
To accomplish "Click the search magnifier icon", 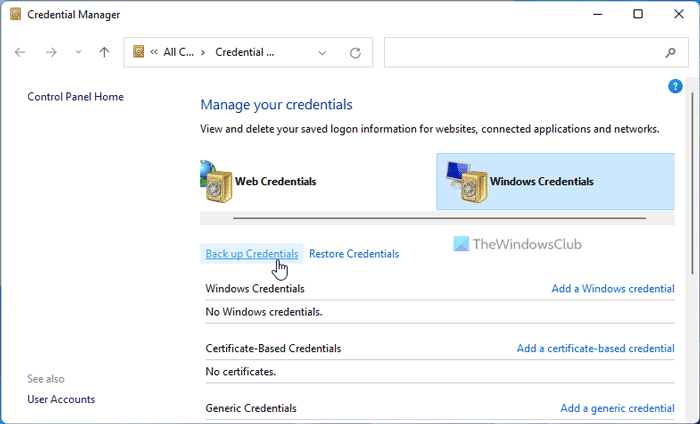I will point(670,53).
